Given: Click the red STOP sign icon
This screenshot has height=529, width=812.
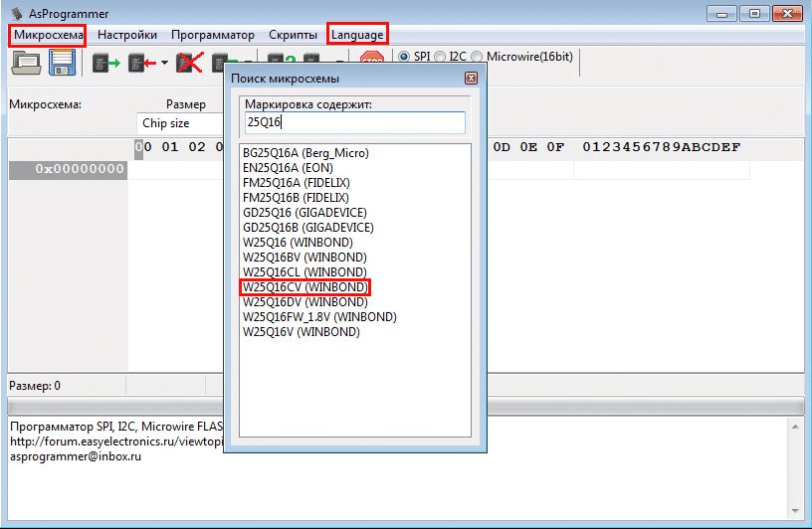Looking at the screenshot, I should (x=372, y=58).
